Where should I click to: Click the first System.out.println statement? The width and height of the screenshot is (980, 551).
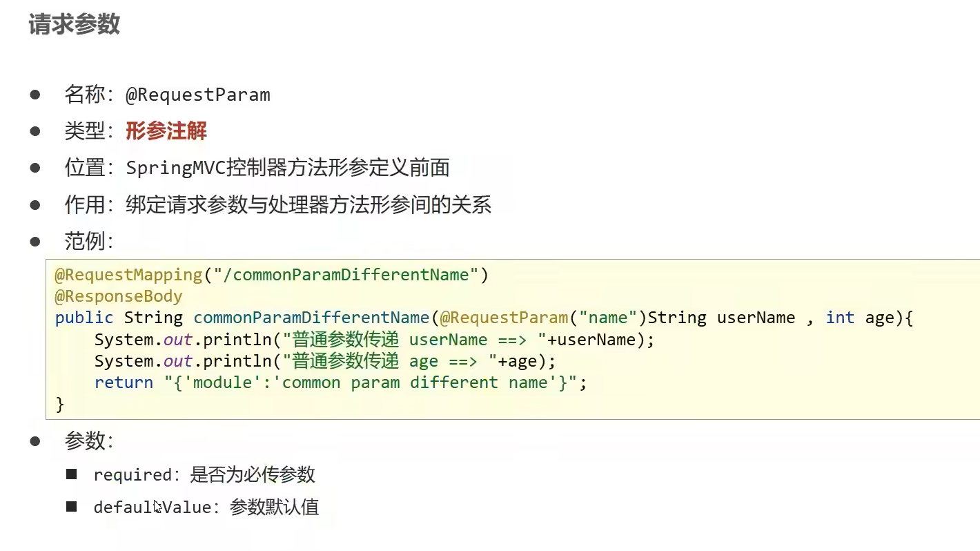click(x=374, y=340)
